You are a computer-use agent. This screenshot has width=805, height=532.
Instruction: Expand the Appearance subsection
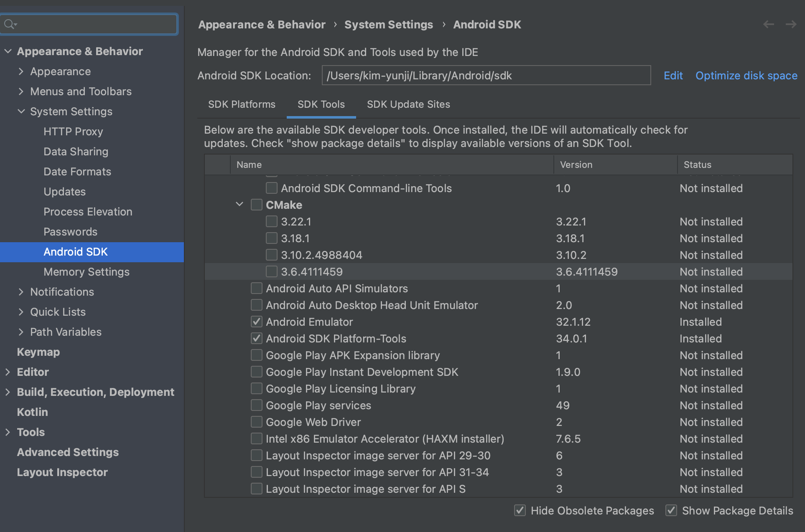click(21, 71)
